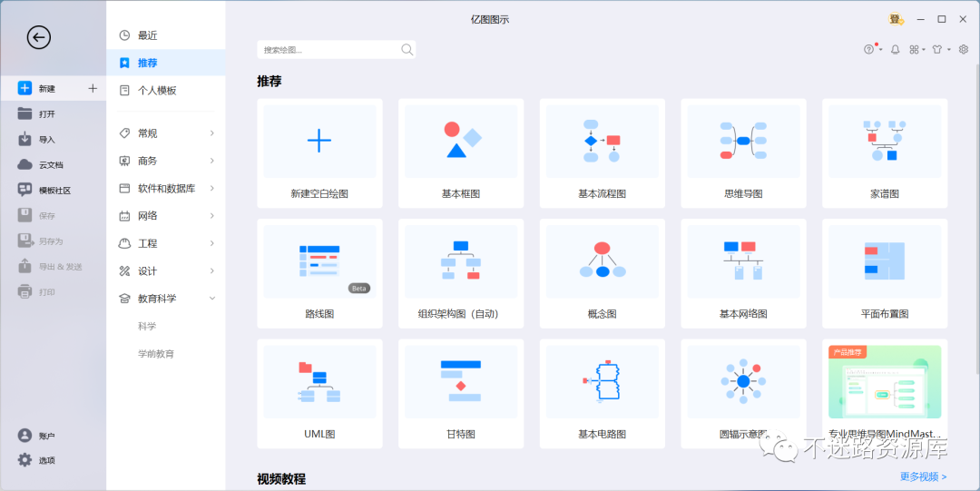Go back using the circled arrow
The image size is (980, 491).
(39, 37)
